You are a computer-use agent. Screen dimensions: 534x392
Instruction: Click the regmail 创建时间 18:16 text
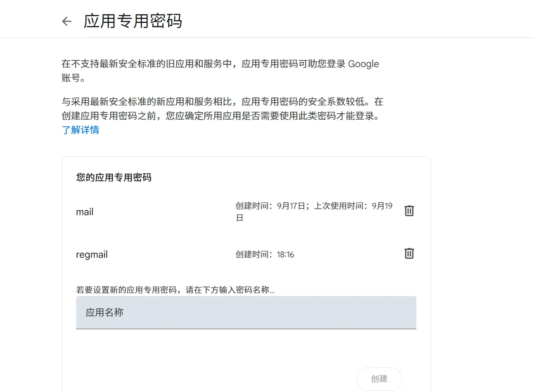pyautogui.click(x=265, y=255)
